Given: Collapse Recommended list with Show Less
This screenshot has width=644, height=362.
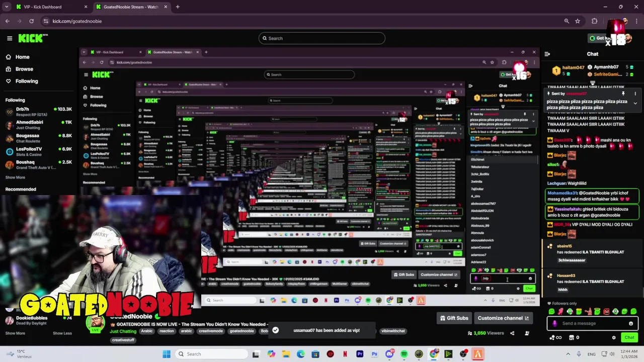Looking at the screenshot, I should click(x=62, y=333).
